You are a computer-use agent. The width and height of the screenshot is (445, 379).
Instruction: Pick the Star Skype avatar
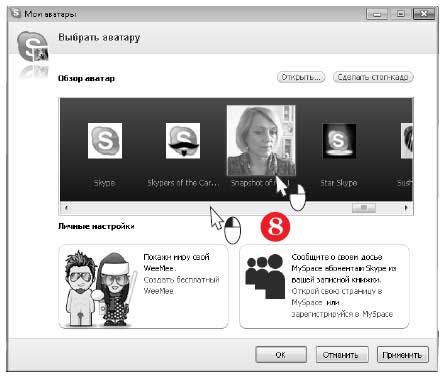coord(339,141)
